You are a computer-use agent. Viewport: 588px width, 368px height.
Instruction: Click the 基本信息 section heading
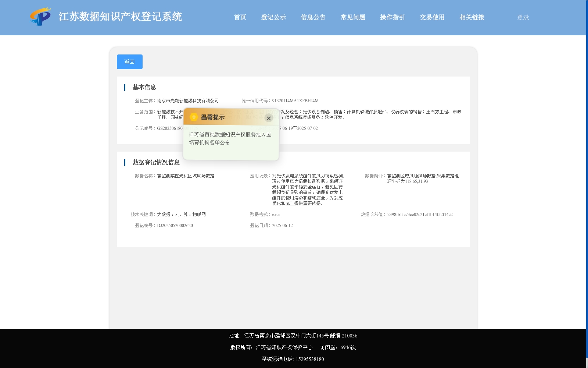click(144, 87)
